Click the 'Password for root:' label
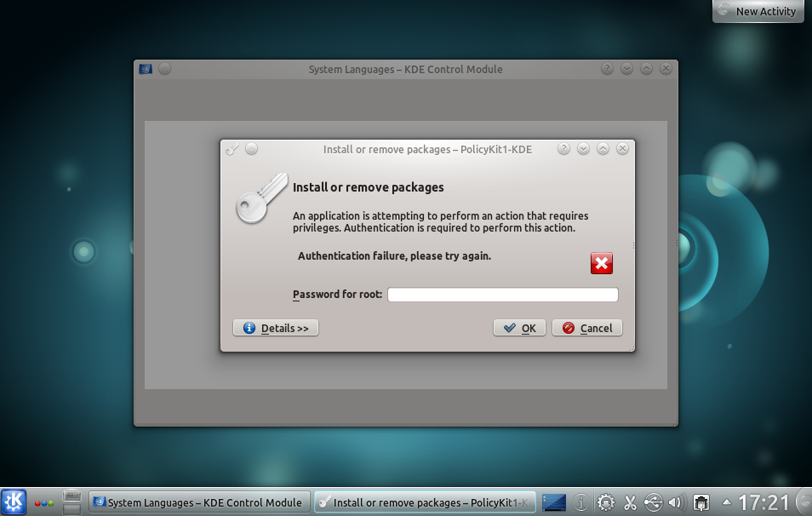 tap(337, 295)
